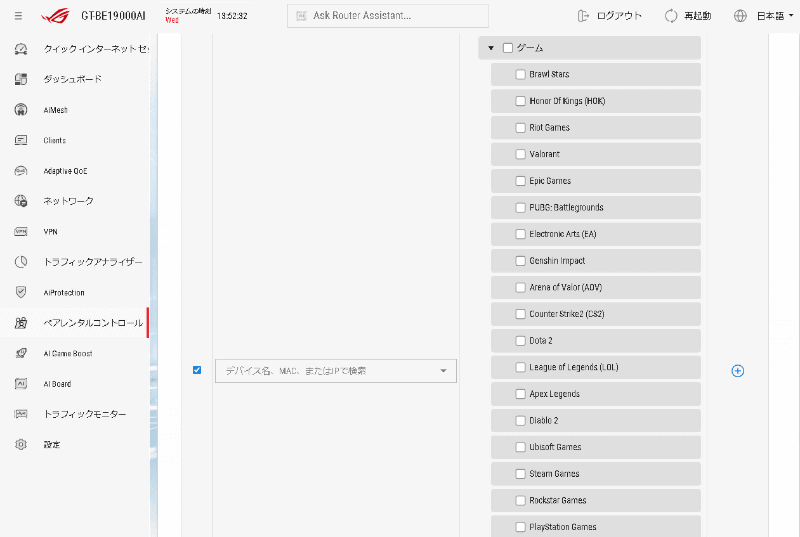Open ダッシュボード menu item

pos(72,79)
